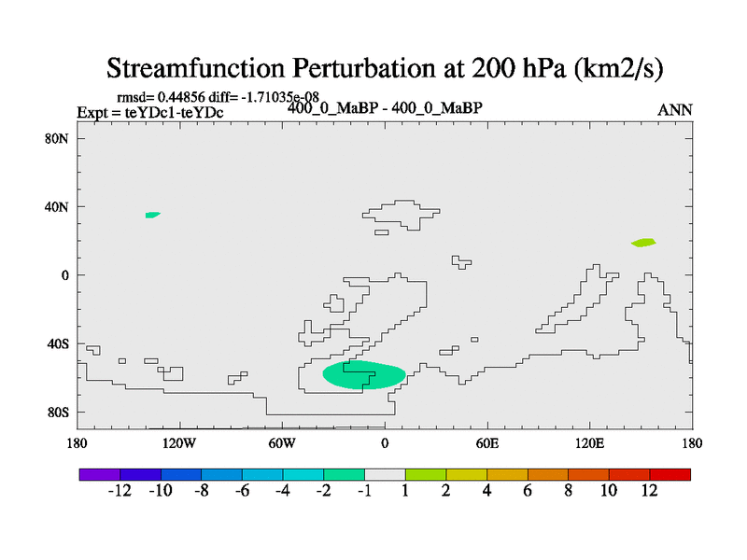Click the 60E longitude axis label
The image size is (747, 560).
point(486,442)
